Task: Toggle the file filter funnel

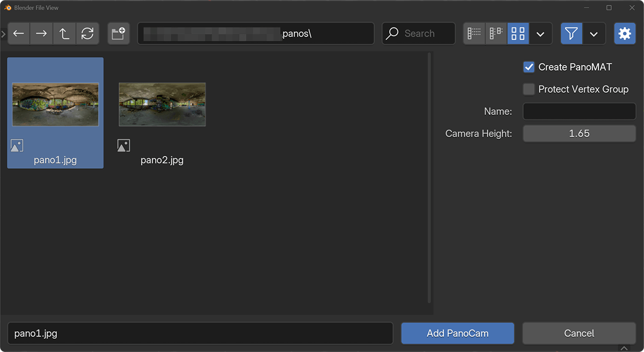Action: tap(572, 34)
